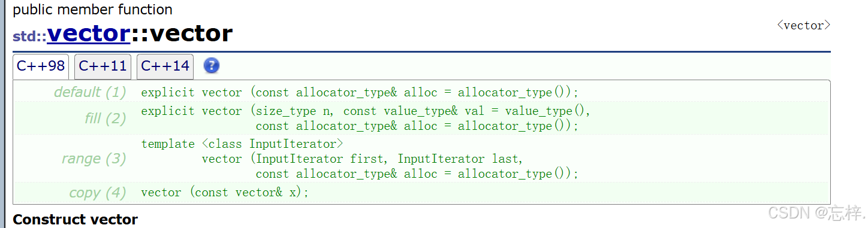This screenshot has height=228, width=868.
Task: Switch to the C++11 tab
Action: 103,66
